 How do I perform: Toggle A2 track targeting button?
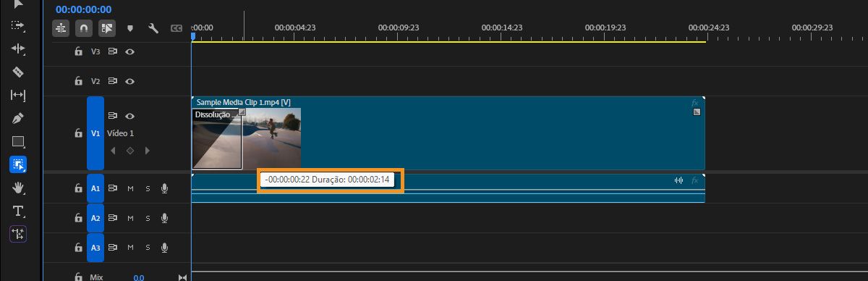click(95, 218)
